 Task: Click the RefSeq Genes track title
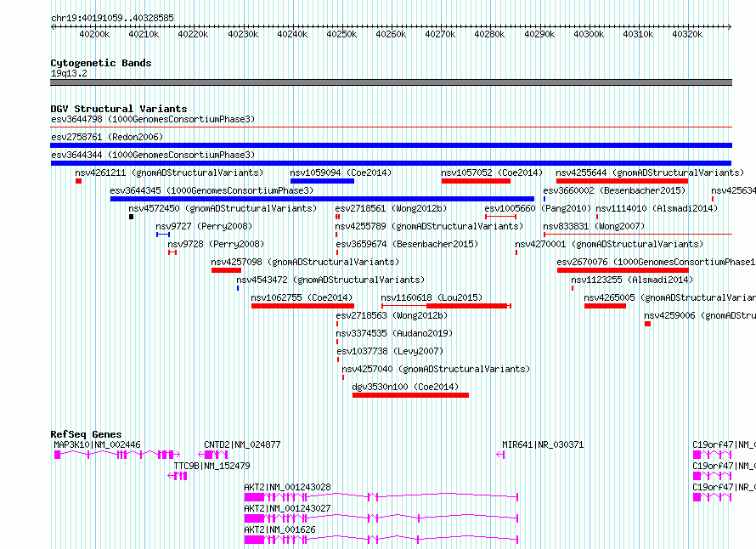click(86, 434)
